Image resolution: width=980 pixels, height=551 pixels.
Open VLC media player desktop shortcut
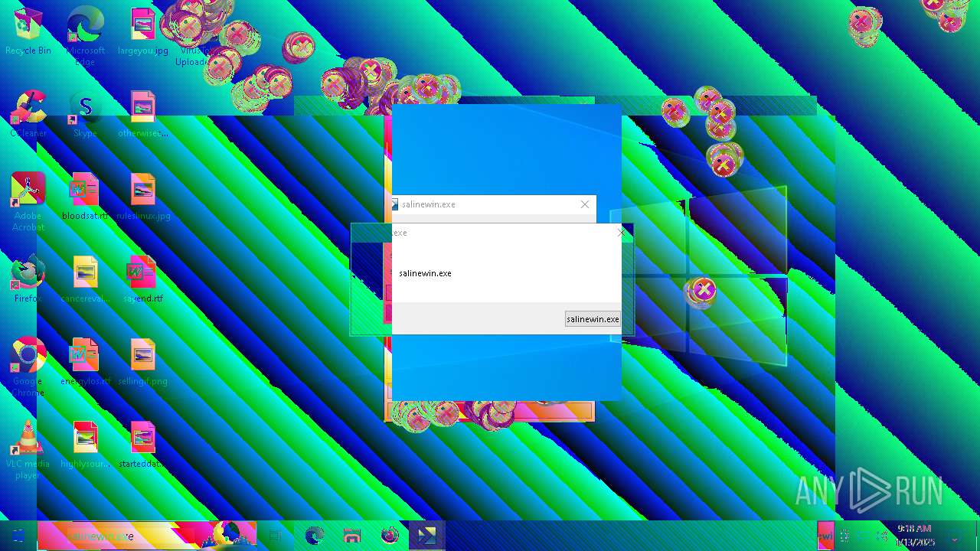[x=28, y=449]
